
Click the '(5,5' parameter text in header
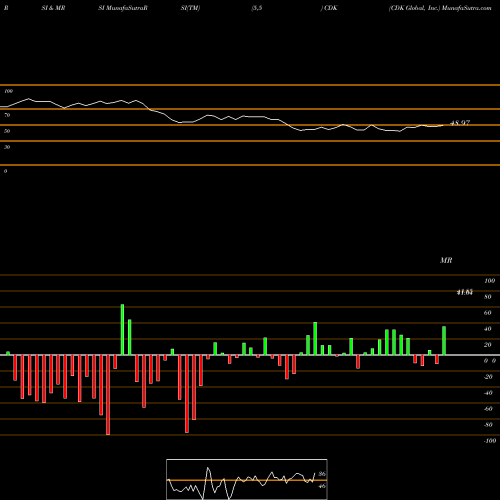click(257, 8)
